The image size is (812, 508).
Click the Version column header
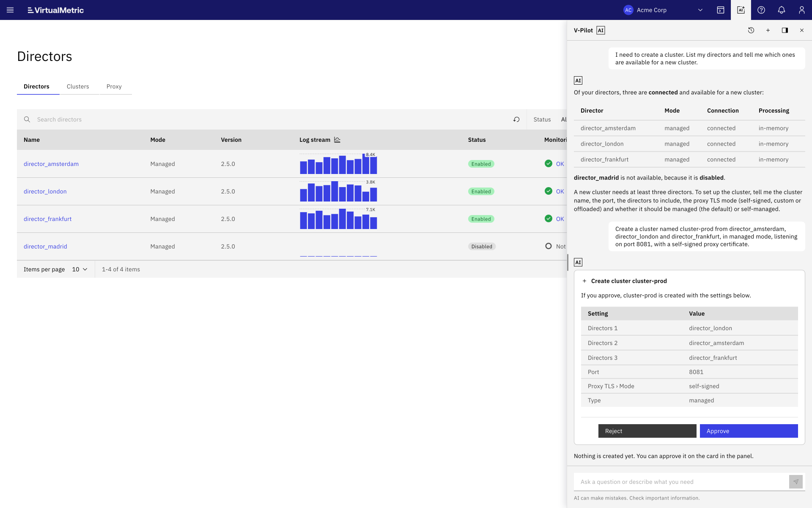click(x=231, y=140)
